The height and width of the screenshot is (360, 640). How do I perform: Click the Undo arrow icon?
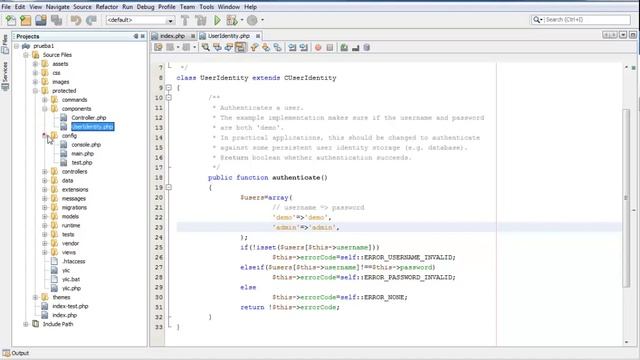coord(76,20)
